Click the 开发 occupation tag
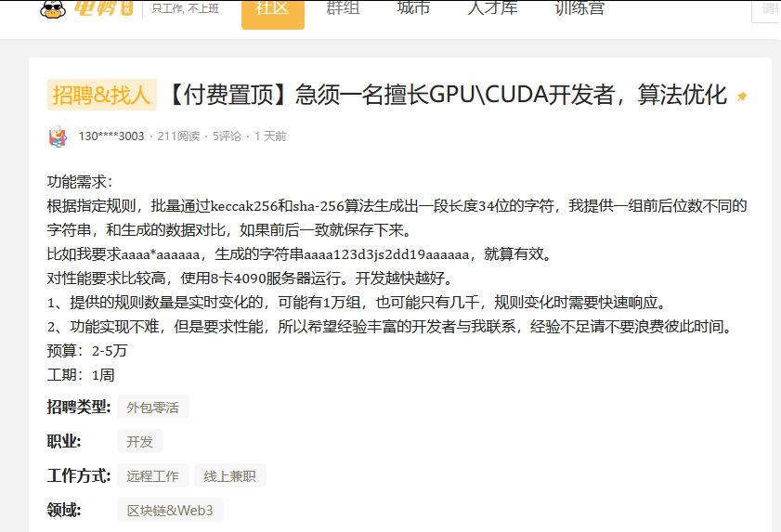 140,441
